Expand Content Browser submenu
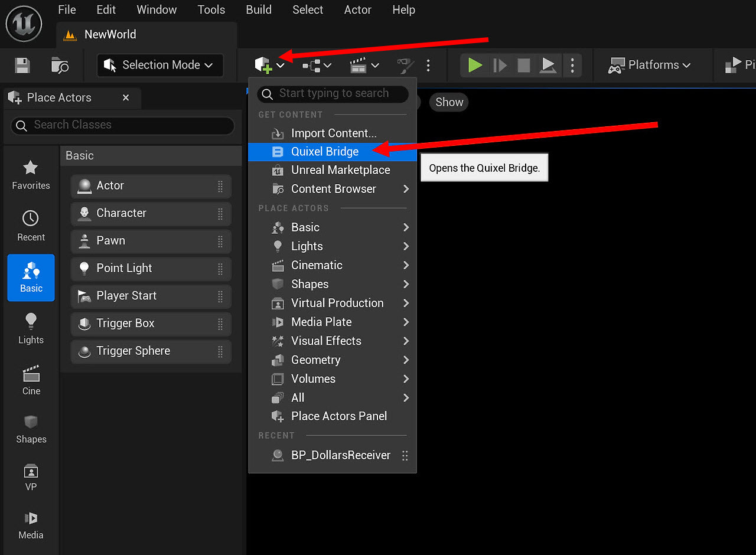This screenshot has height=555, width=756. pos(333,189)
